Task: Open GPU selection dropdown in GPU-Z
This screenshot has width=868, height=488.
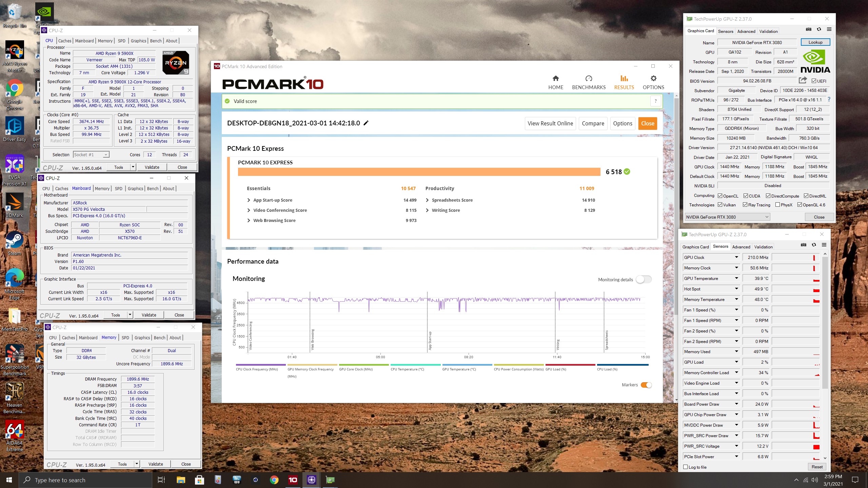Action: coord(727,217)
